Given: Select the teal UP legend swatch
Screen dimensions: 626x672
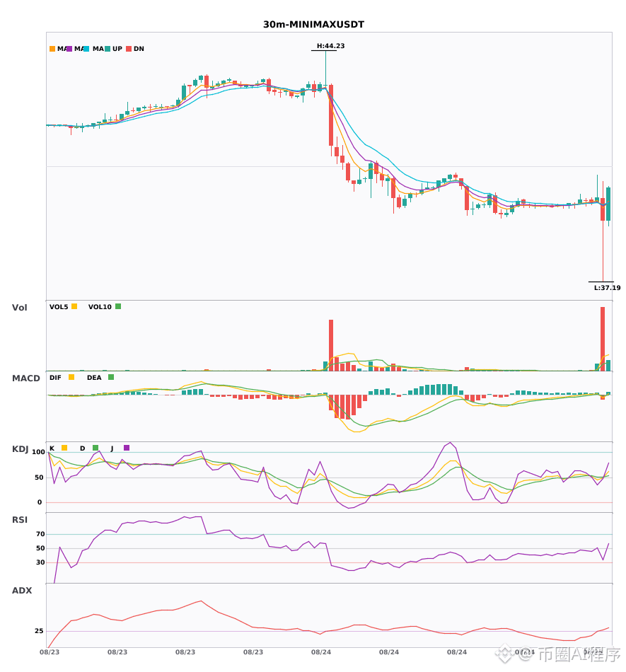Looking at the screenshot, I should pyautogui.click(x=108, y=49).
